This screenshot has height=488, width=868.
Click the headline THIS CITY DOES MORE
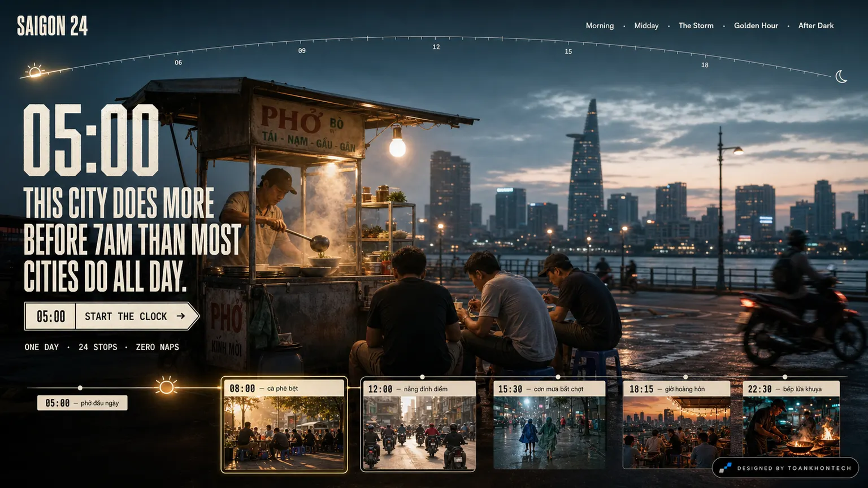pyautogui.click(x=119, y=203)
